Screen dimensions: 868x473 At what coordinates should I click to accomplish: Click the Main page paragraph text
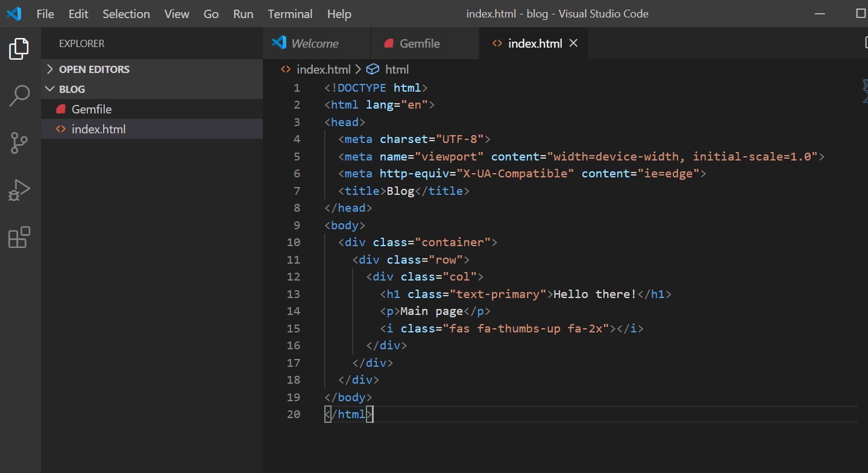pos(432,311)
